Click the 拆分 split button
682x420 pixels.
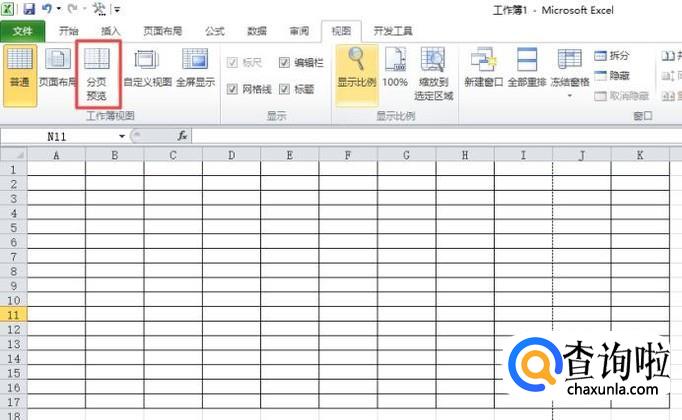tap(612, 55)
